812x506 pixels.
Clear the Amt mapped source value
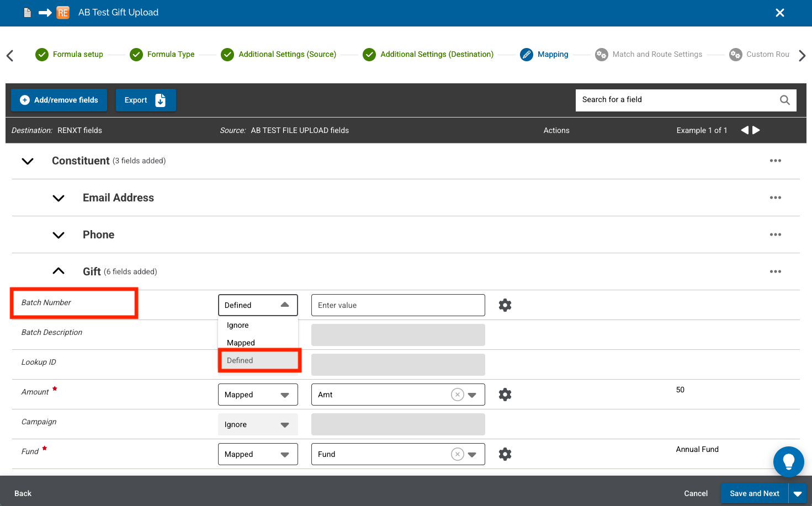[x=458, y=395]
